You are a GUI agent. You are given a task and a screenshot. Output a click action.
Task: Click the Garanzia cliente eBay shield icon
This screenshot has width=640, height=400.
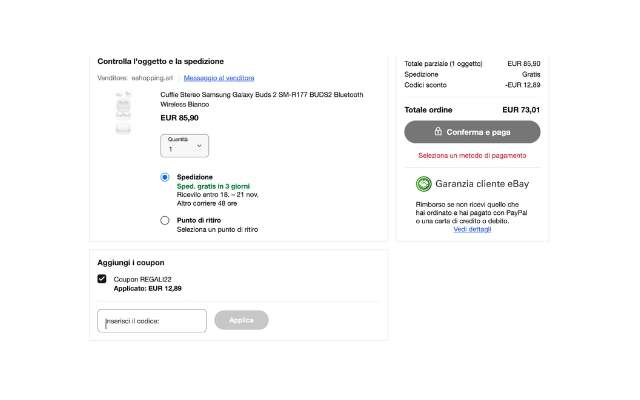pyautogui.click(x=424, y=184)
